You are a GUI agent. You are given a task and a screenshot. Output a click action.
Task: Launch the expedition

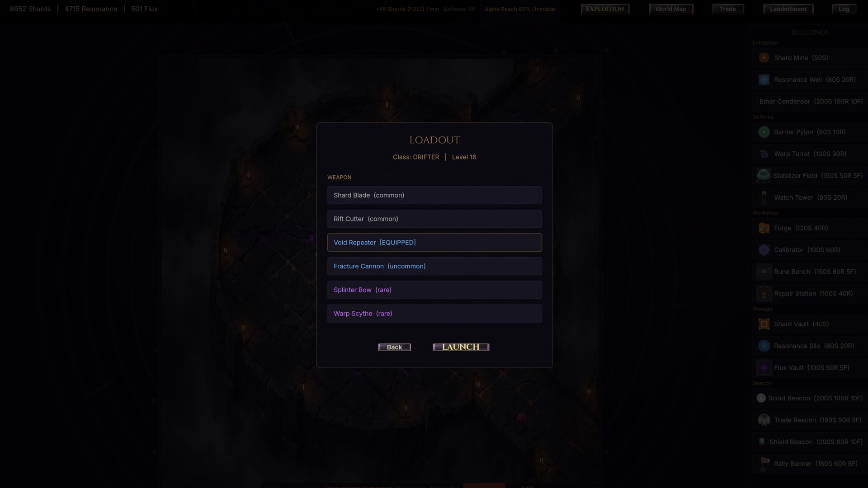[x=461, y=347]
